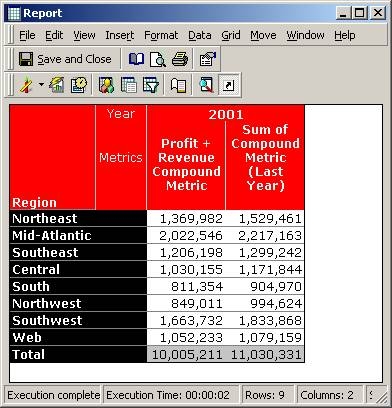Screen dimensions: 392x408
Task: Open the Window menu
Action: click(x=305, y=35)
